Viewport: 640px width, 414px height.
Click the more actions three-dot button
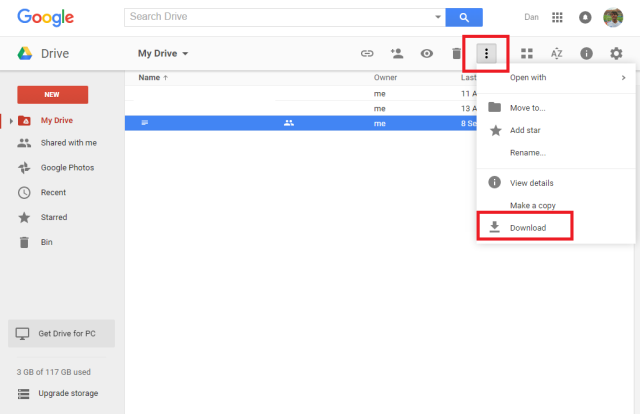click(486, 53)
